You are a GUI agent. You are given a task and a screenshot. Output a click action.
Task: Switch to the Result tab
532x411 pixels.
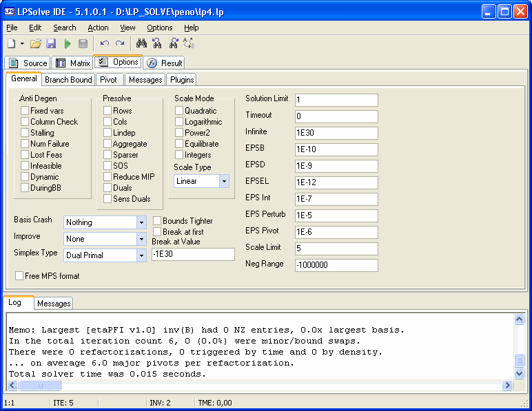[x=165, y=63]
